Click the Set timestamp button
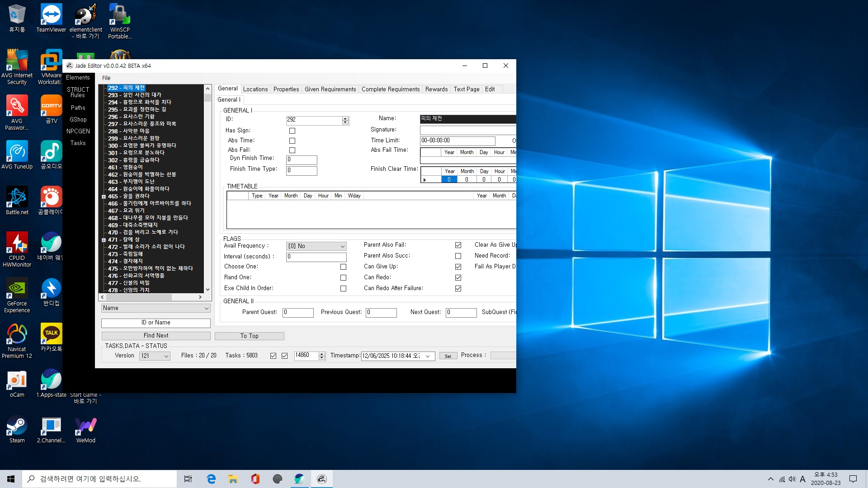The width and height of the screenshot is (868, 488). [x=448, y=356]
